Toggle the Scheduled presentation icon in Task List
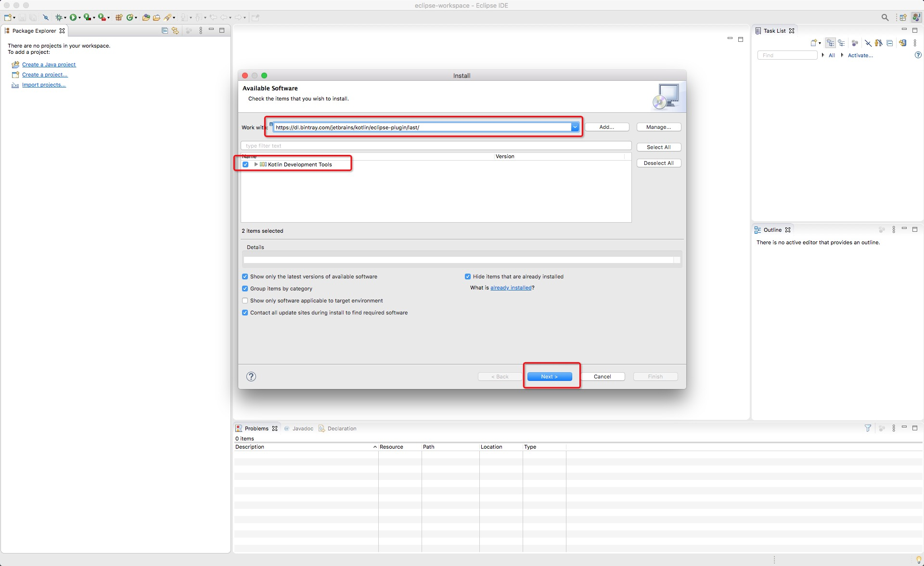Screen dimensions: 924x566 [x=841, y=43]
